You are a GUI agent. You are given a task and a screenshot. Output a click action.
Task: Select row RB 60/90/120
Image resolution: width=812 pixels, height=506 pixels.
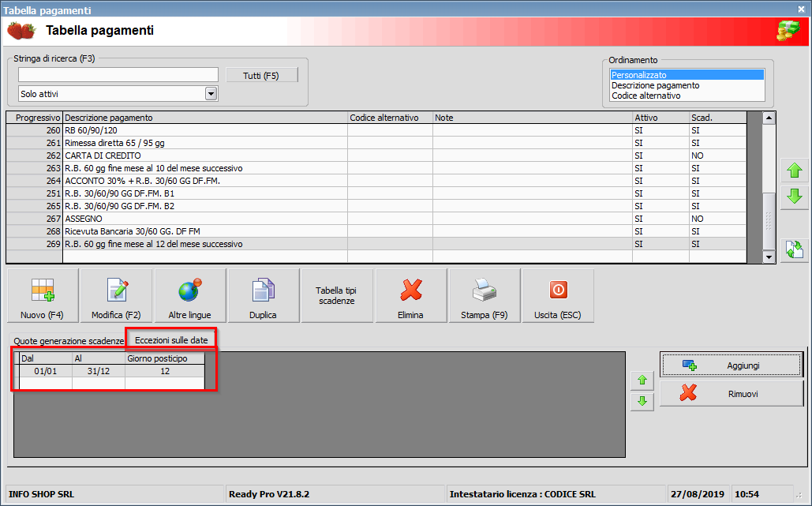click(x=376, y=130)
